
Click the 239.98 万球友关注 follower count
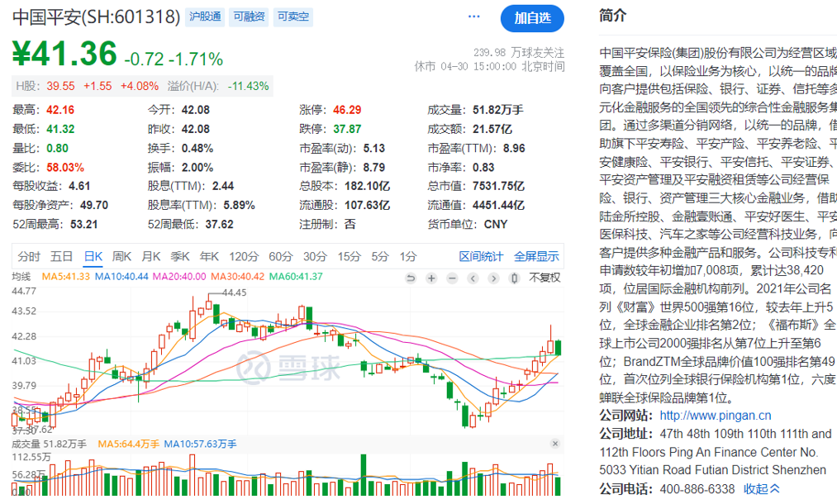click(519, 52)
